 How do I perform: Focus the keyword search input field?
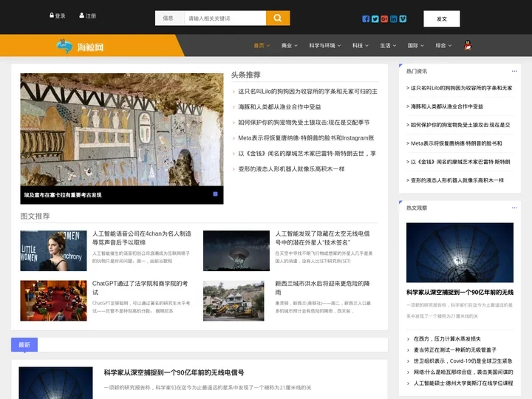[225, 18]
